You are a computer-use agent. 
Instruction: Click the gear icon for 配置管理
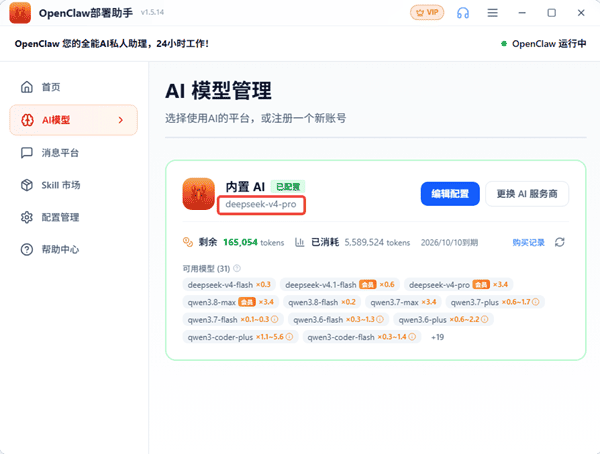(27, 217)
